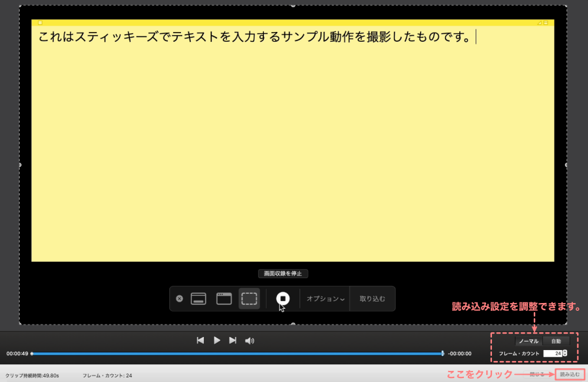The image size is (588, 382).
Task: Select the capture entire screen icon
Action: coord(199,298)
